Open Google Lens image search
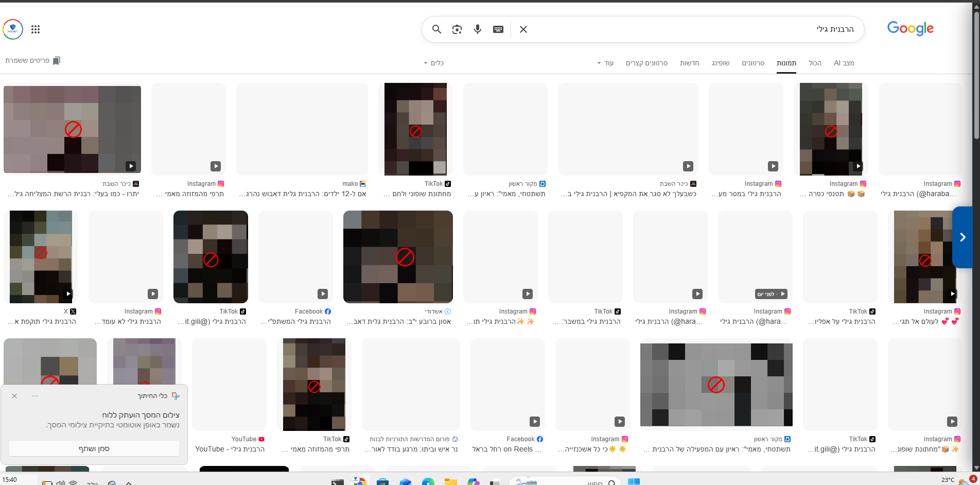Screen dimensions: 980x485 457,29
